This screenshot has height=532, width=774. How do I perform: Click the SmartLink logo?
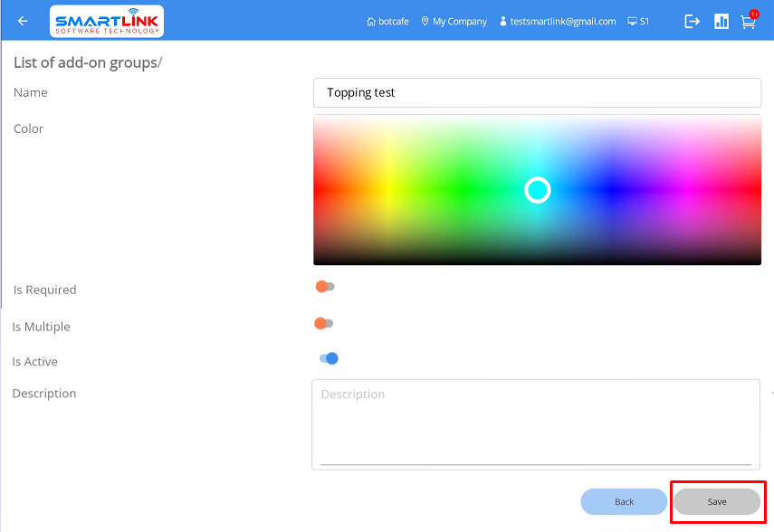[x=107, y=22]
